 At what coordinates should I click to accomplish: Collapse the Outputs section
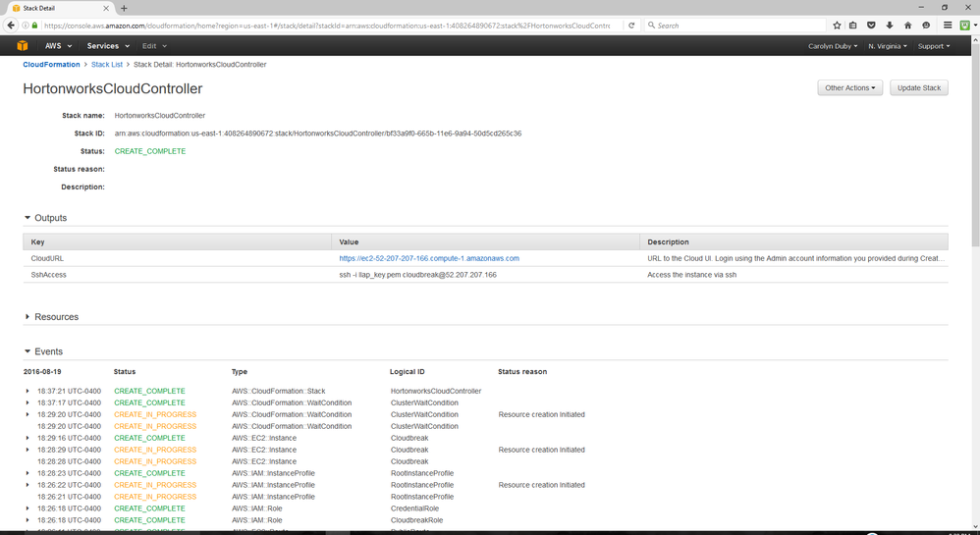tap(27, 218)
